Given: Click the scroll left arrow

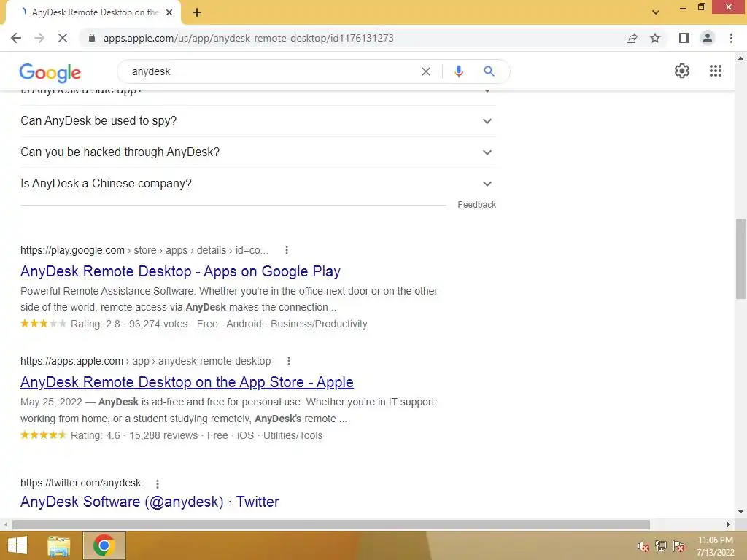Looking at the screenshot, I should (5, 525).
